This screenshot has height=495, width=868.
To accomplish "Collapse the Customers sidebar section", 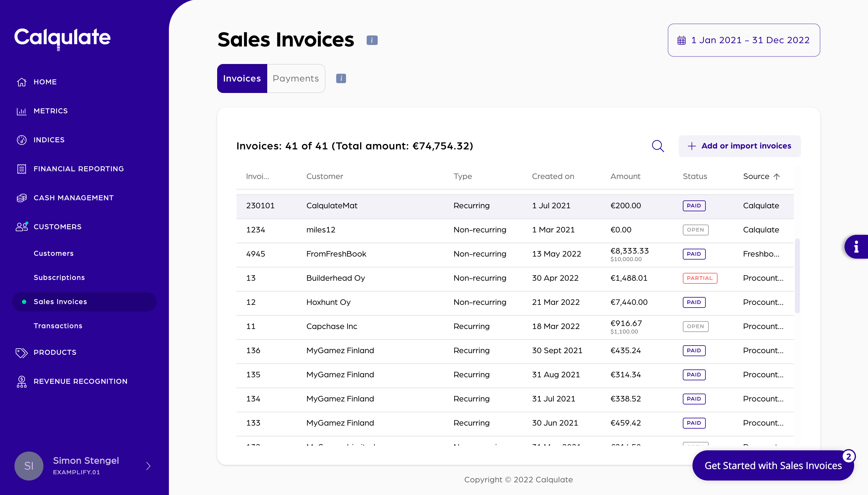I will click(x=57, y=227).
